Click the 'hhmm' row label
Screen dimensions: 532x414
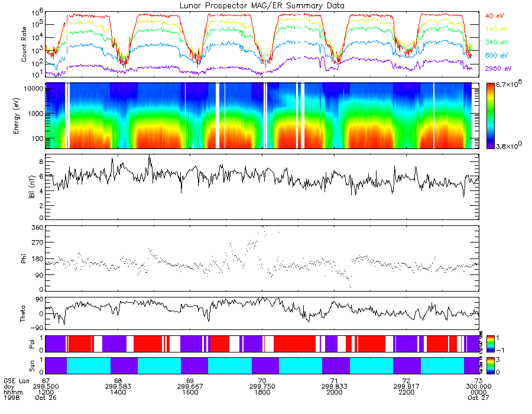coord(13,392)
